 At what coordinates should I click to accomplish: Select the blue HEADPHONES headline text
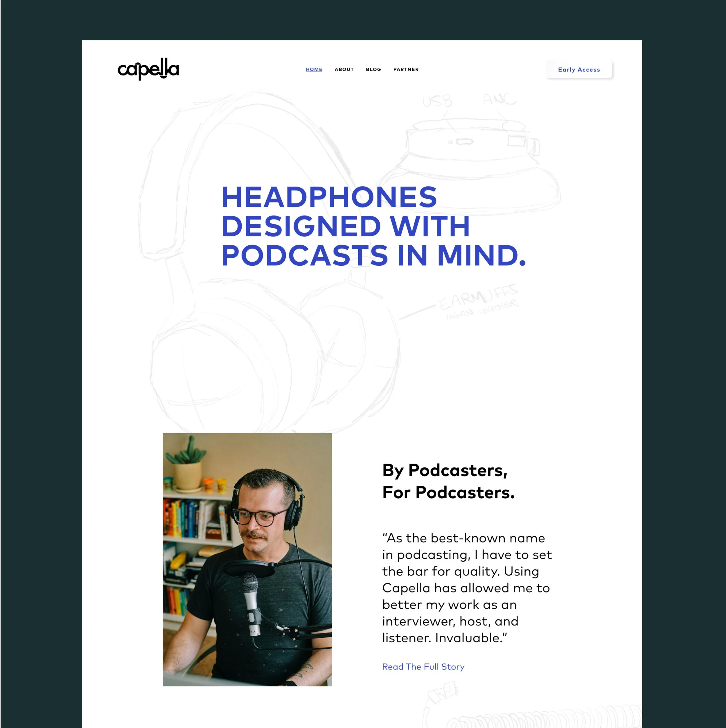(x=330, y=198)
